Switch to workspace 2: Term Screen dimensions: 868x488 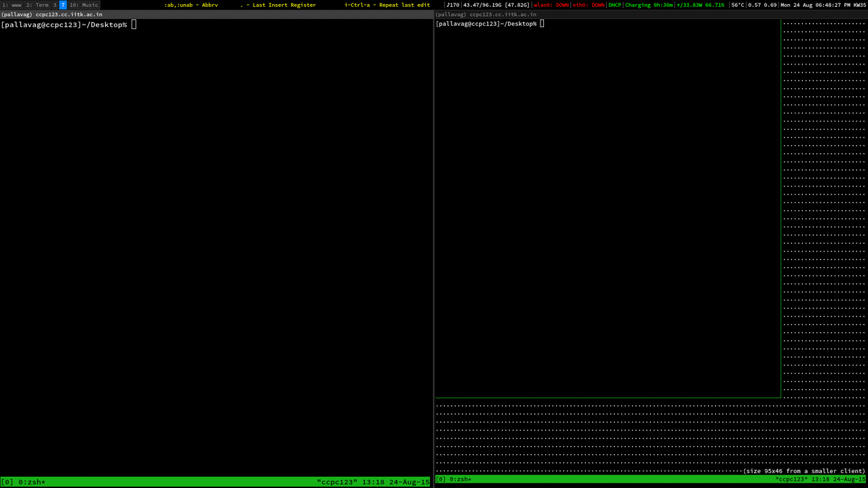click(x=37, y=5)
